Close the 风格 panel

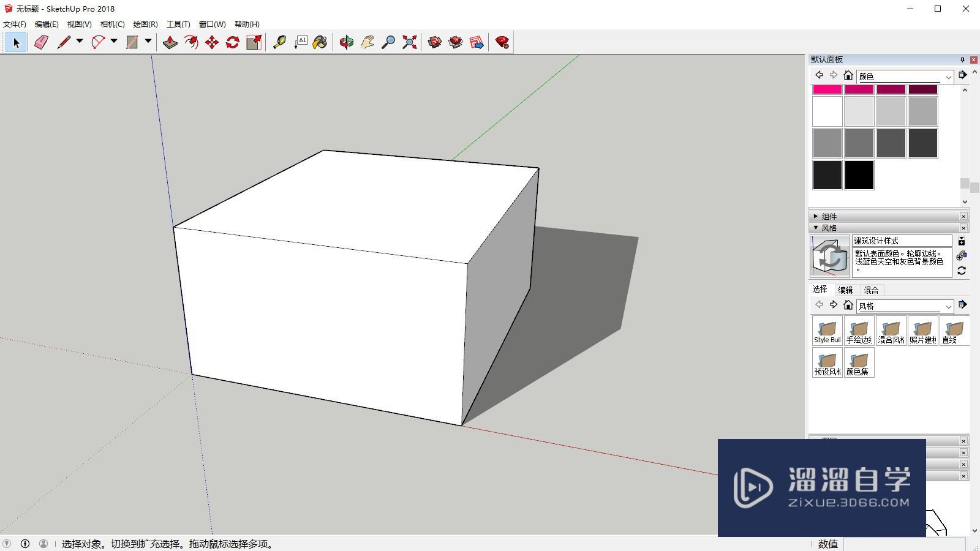click(963, 228)
